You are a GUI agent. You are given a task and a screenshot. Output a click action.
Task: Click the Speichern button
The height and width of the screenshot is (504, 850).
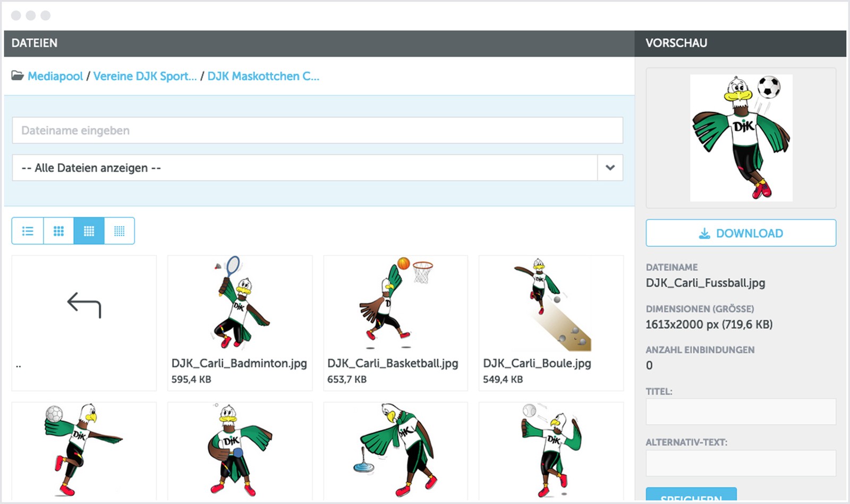coord(691,496)
